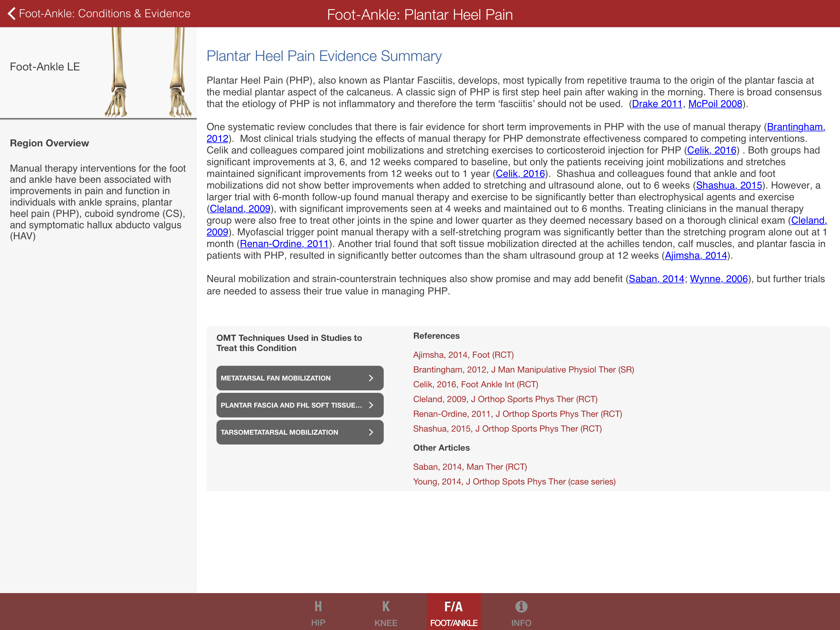Click the Wynne, 2006 citation link
Screen dimensions: 840x630
click(719, 279)
